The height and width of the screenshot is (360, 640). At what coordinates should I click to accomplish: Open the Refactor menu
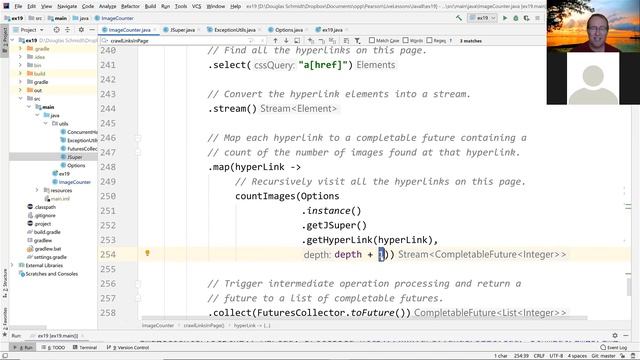coord(130,6)
